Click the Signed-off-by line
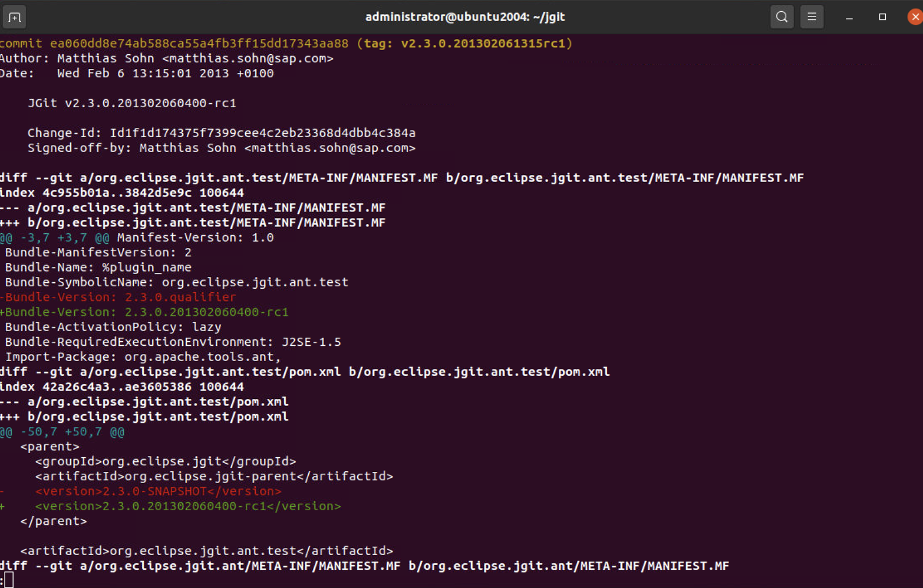 (222, 148)
